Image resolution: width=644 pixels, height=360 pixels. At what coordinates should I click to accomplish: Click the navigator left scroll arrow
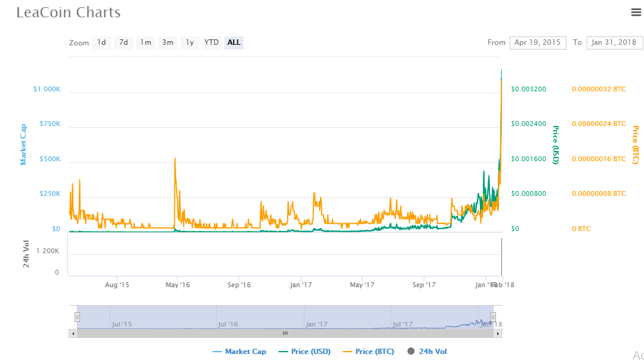(x=73, y=333)
